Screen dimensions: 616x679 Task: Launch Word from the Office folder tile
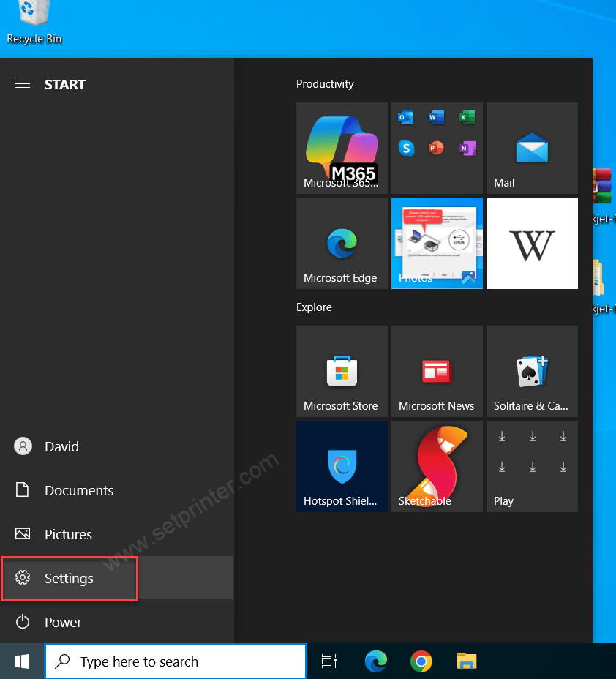(436, 117)
